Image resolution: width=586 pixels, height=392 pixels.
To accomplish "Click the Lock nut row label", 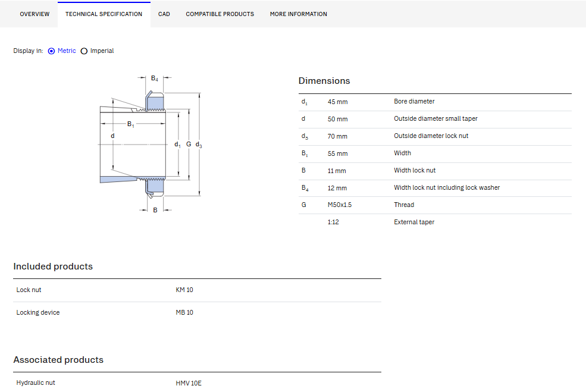I will point(29,290).
